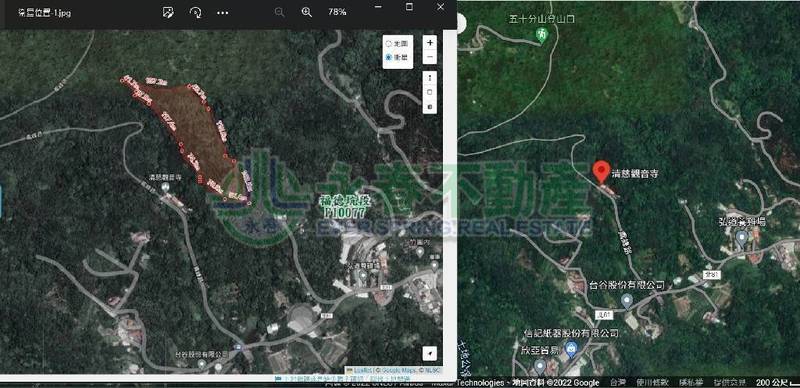Select the unselected top map type radio
The image size is (800, 388).
tap(389, 44)
